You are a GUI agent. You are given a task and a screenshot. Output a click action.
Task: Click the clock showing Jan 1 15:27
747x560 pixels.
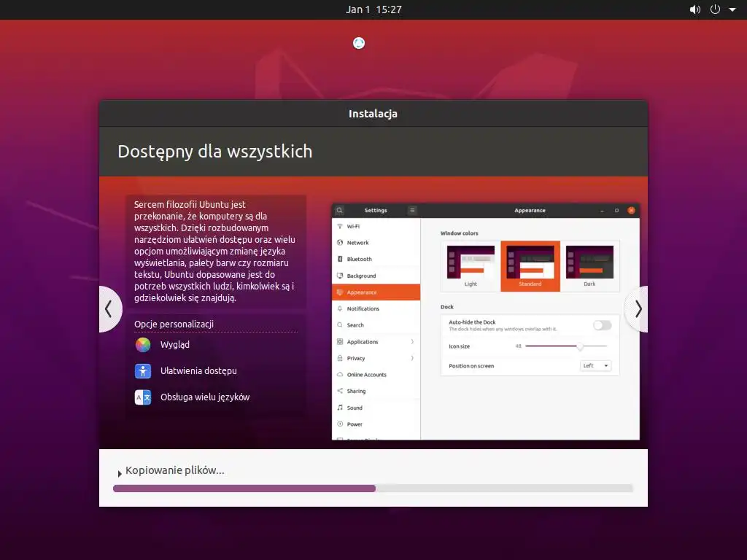373,9
